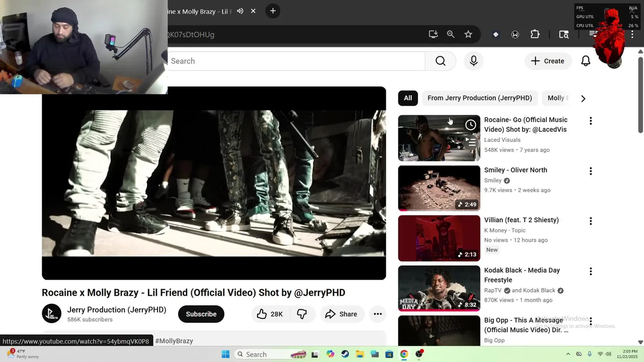Open the Laced Visuals channel
The height and width of the screenshot is (362, 644).
pos(502,140)
